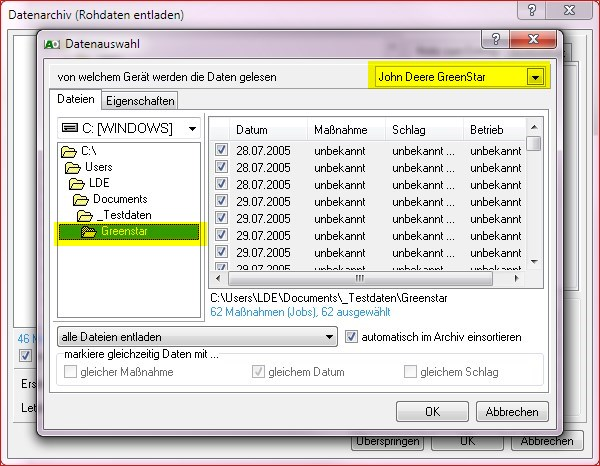Image resolution: width=600 pixels, height=466 pixels.
Task: Click the Users folder icon
Action: pyautogui.click(x=73, y=168)
